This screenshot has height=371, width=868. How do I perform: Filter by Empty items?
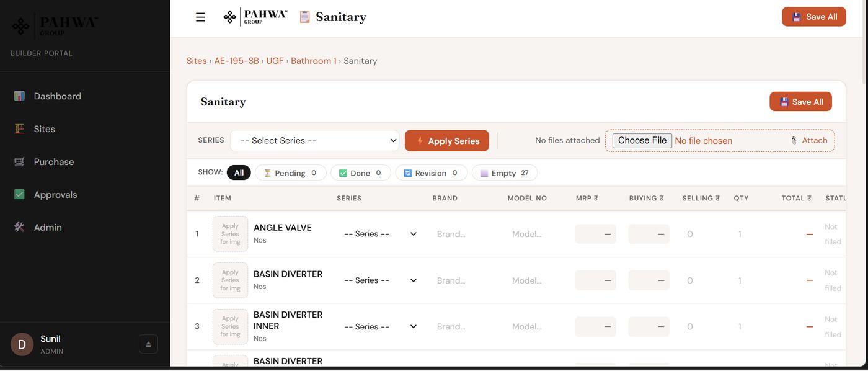(x=505, y=172)
